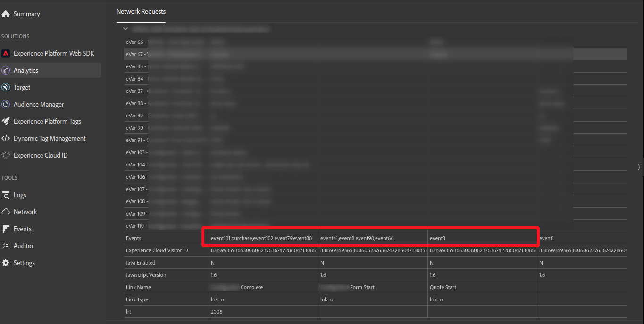Select the Experience Cloud ID icon
The width and height of the screenshot is (644, 324).
click(6, 155)
